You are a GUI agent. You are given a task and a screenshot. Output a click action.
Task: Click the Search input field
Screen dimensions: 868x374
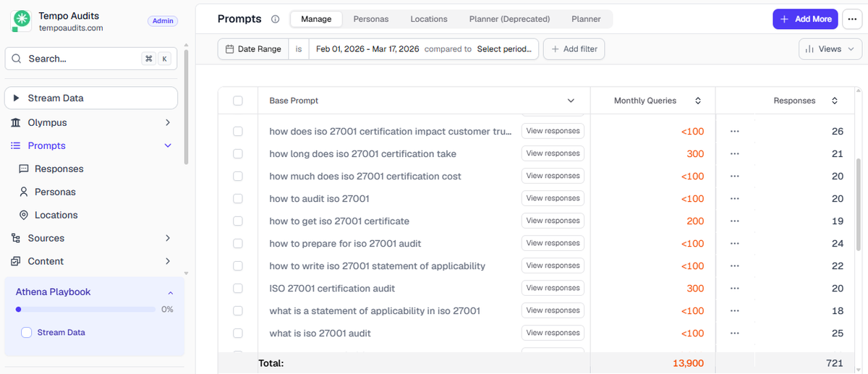tap(91, 59)
